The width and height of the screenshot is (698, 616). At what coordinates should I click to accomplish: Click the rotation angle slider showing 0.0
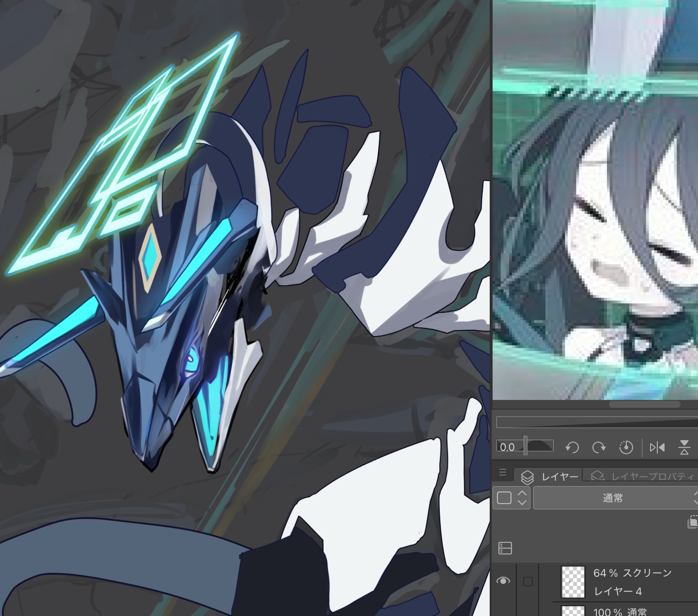pyautogui.click(x=525, y=447)
